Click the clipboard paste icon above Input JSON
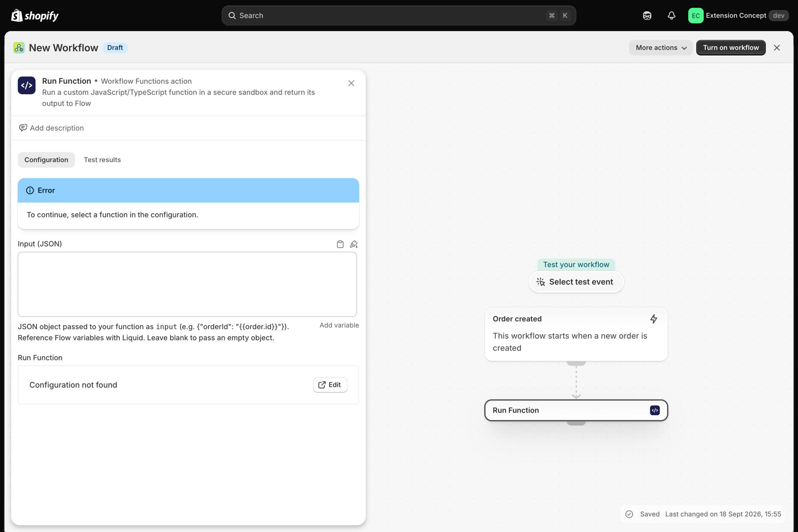 [x=340, y=244]
